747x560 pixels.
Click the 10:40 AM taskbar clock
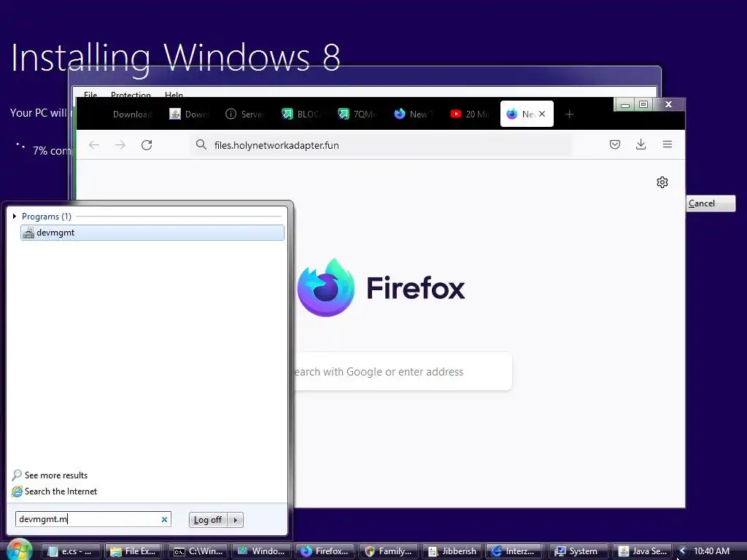coord(711,551)
